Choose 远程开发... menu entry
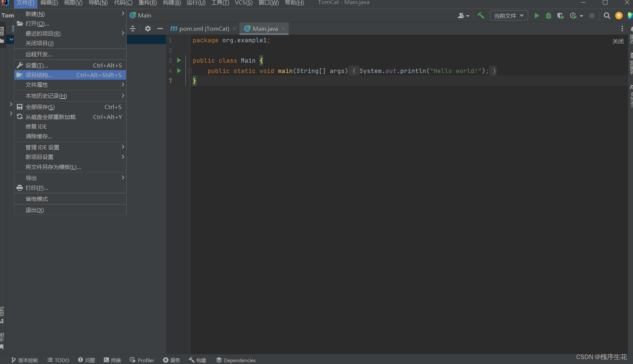This screenshot has width=633, height=364. point(70,54)
